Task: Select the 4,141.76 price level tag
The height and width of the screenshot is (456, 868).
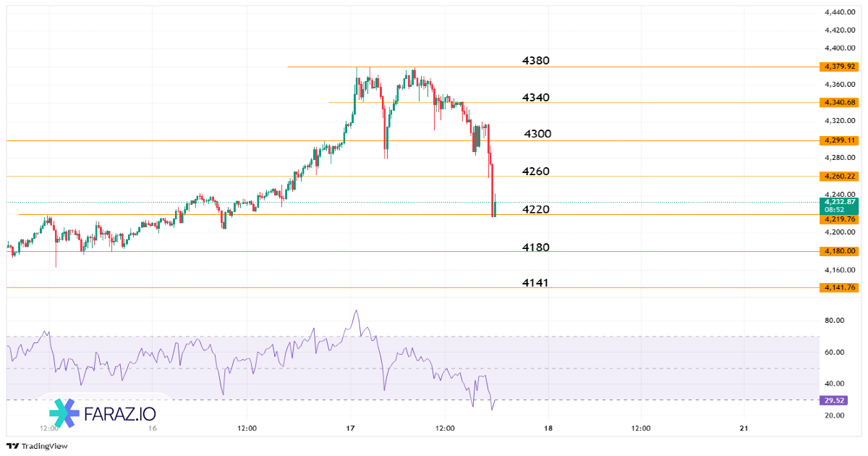Action: (839, 287)
